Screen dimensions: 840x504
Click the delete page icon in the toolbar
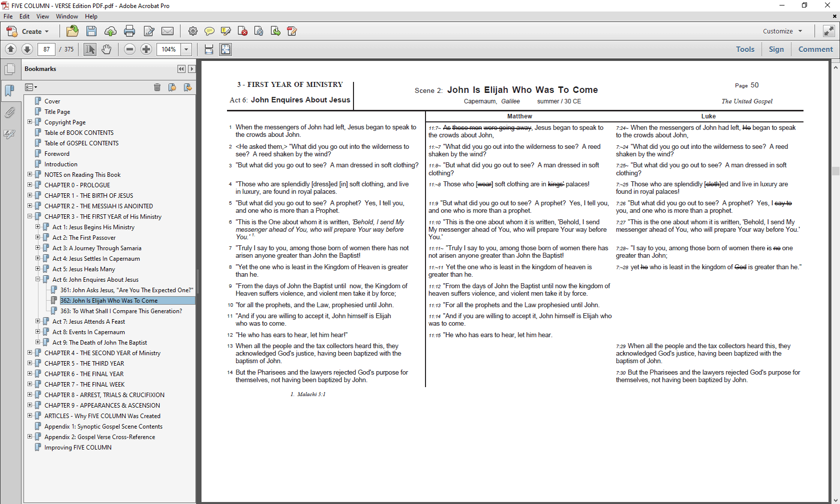tap(242, 31)
